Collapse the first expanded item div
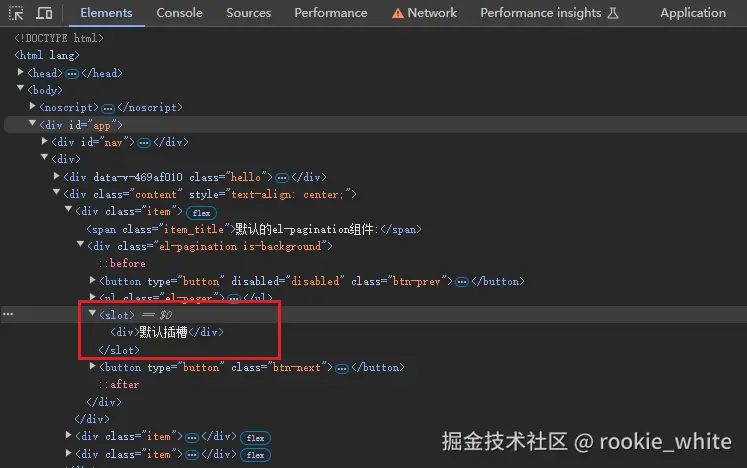This screenshot has width=747, height=468. pyautogui.click(x=68, y=210)
